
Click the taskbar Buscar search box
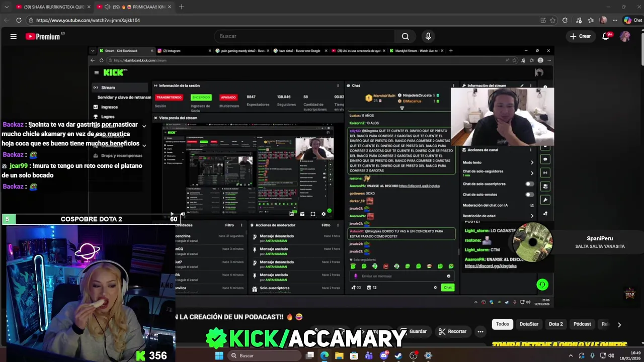point(264,355)
